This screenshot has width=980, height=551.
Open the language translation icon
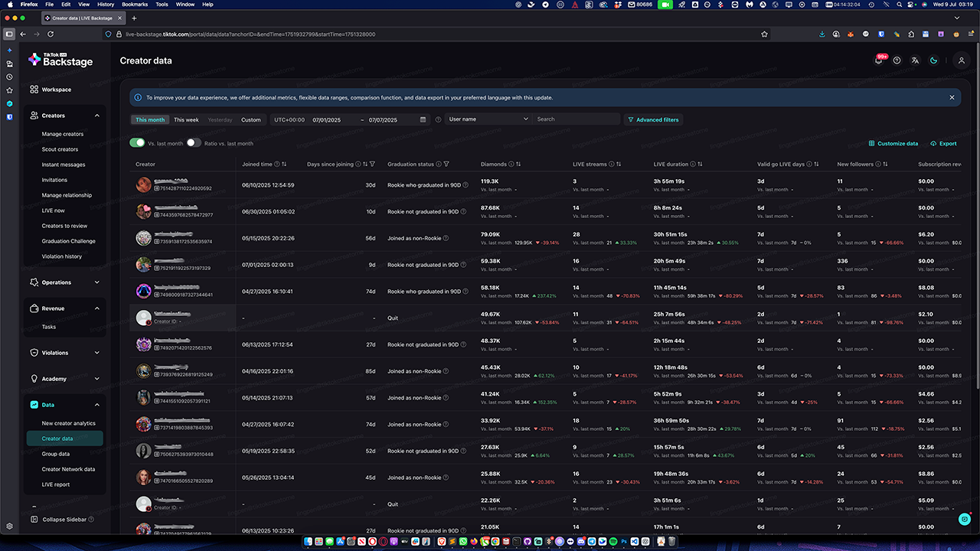pos(915,61)
